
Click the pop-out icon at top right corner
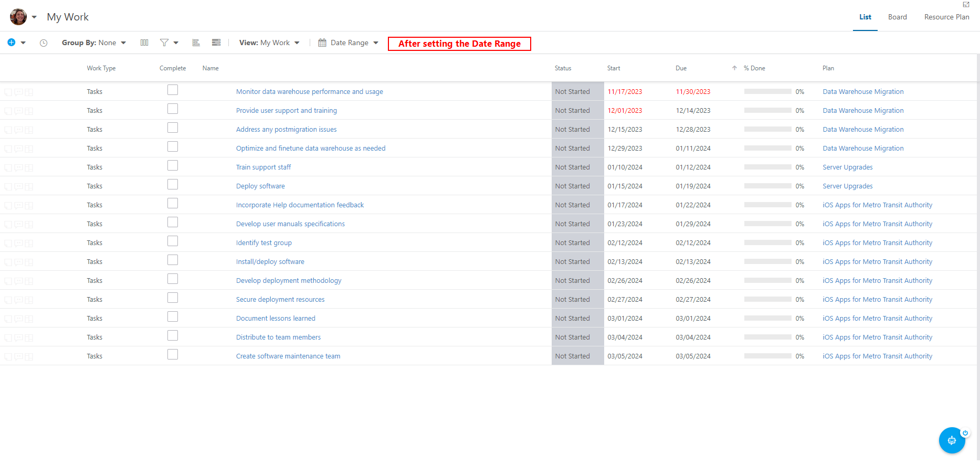coord(966,4)
